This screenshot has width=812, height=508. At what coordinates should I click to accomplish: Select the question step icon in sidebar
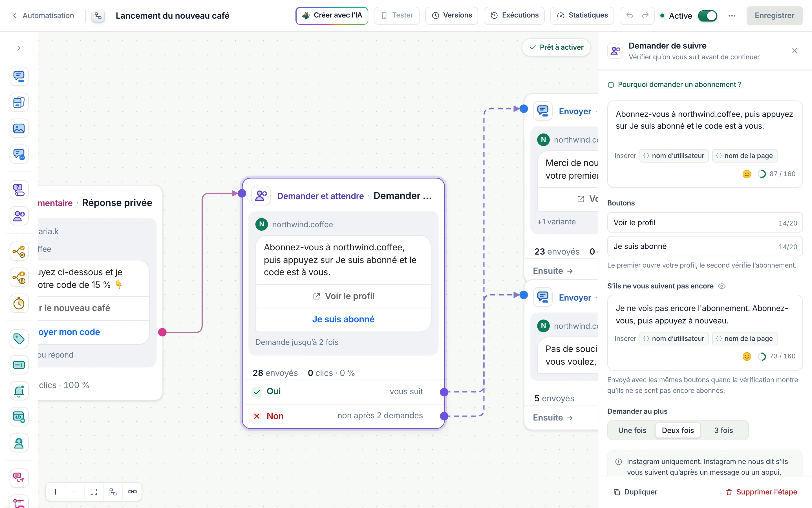[19, 190]
